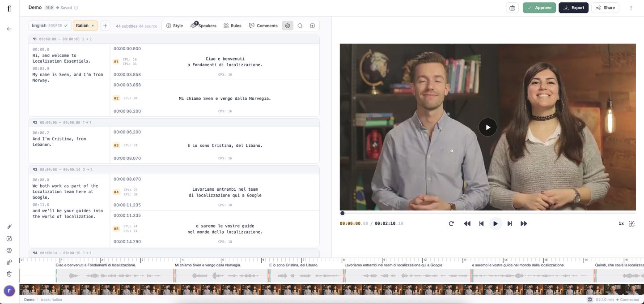Open the video sparkle icon in the sidebar
The image size is (644, 304).
[9, 239]
